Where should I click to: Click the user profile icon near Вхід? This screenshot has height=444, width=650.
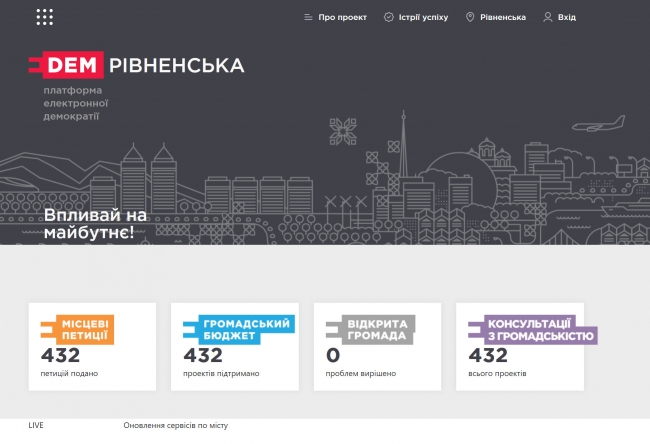[548, 17]
